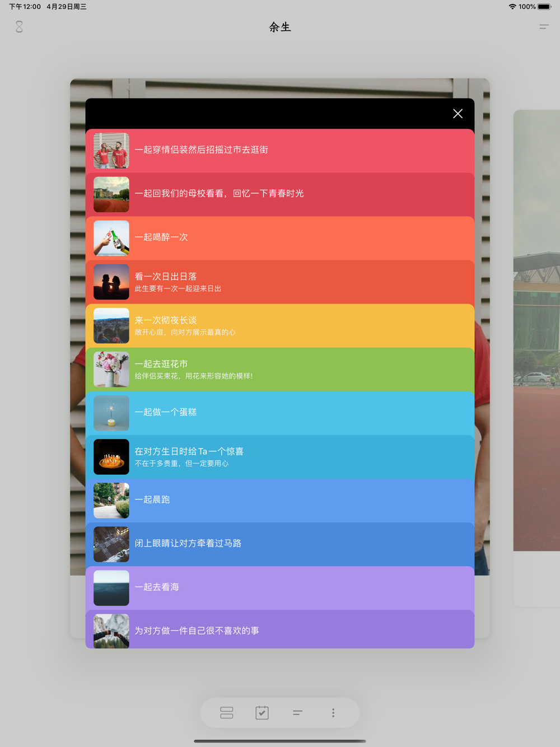Viewport: 560px width, 747px height.
Task: Open thumbnail of street crosswalk aerial
Action: click(111, 544)
